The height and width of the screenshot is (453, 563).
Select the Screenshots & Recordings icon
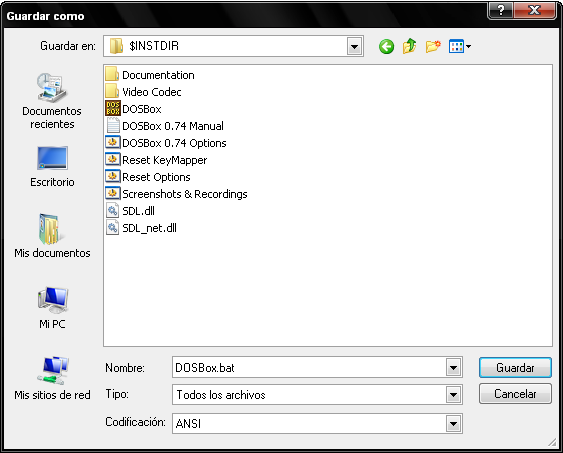pos(113,193)
